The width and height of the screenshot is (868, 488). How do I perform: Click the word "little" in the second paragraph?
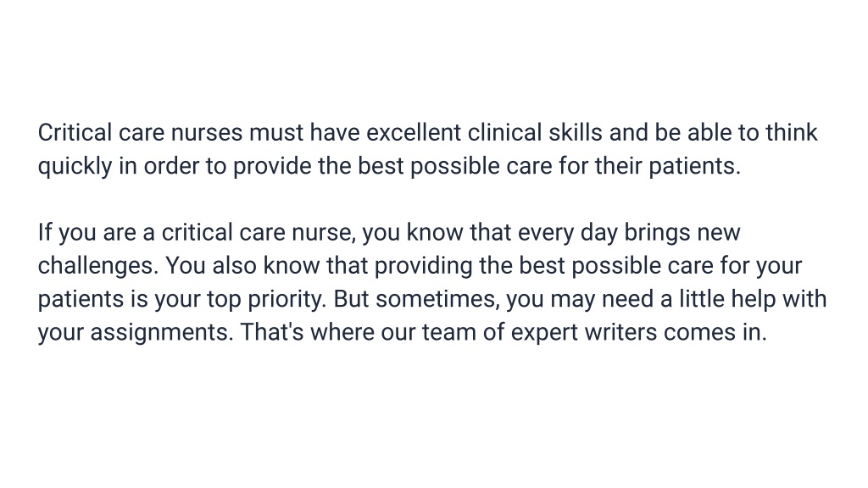point(701,299)
